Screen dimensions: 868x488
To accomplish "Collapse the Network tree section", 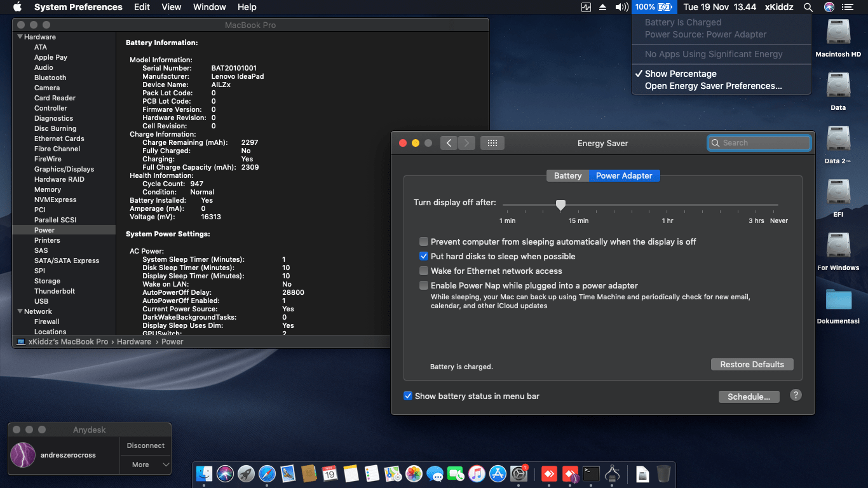I will (x=20, y=311).
